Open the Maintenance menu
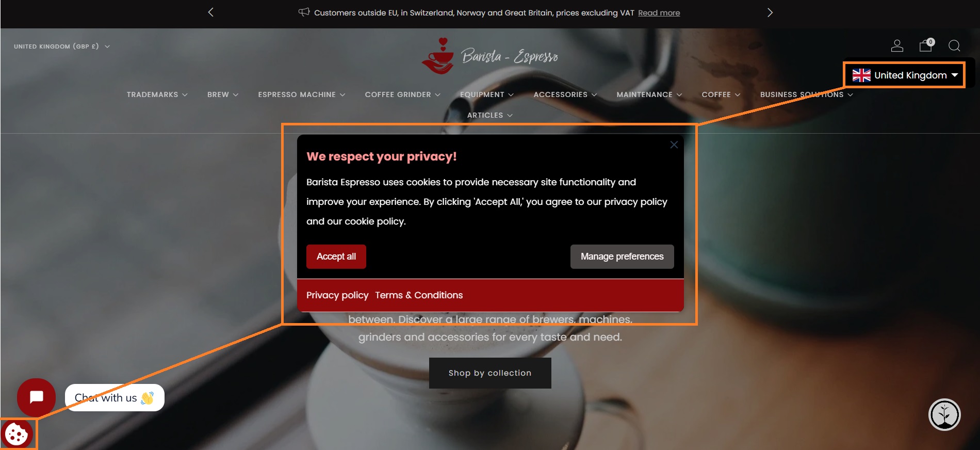The width and height of the screenshot is (980, 450). tap(649, 94)
